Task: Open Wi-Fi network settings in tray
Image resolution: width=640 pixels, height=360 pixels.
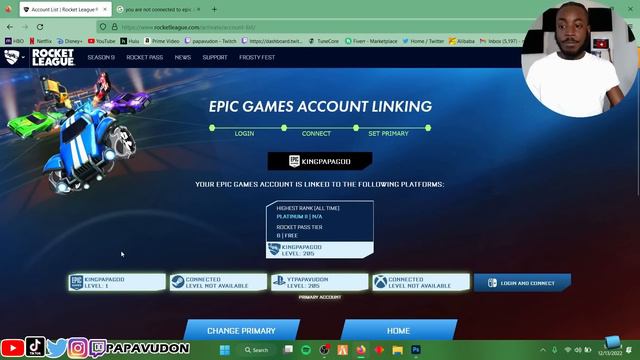Action: (567, 350)
